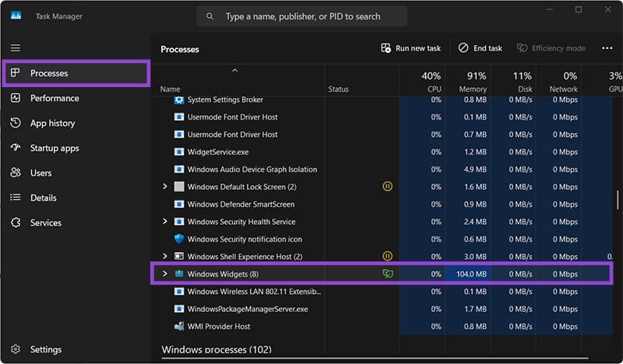
Task: Switch to the Processes page
Action: point(76,73)
